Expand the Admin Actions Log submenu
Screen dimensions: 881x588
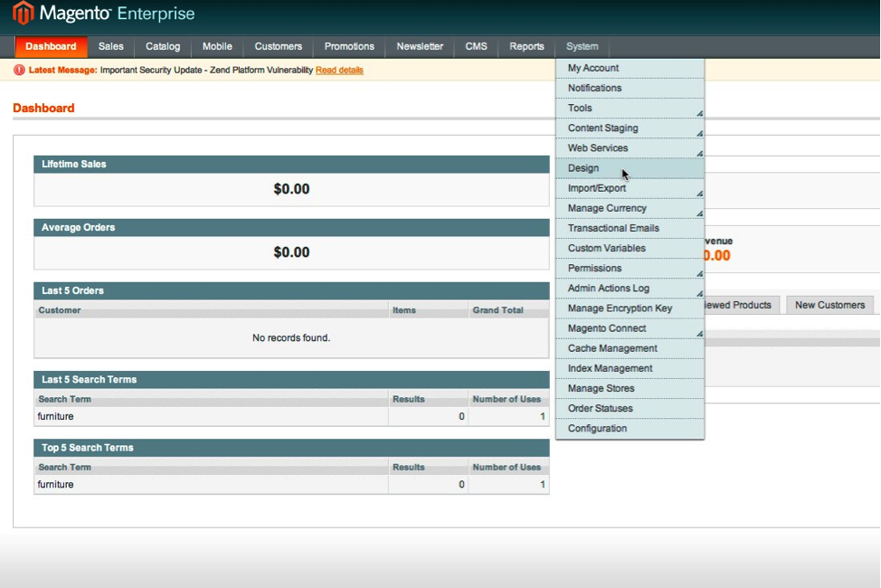[630, 289]
